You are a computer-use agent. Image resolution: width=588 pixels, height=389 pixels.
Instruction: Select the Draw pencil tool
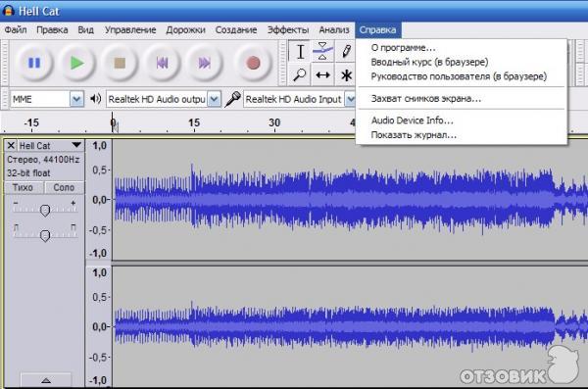click(x=346, y=51)
